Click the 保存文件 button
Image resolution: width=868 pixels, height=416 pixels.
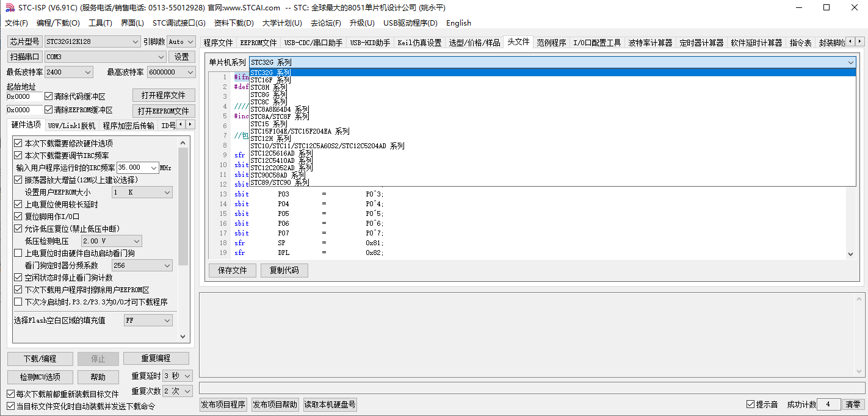click(232, 270)
